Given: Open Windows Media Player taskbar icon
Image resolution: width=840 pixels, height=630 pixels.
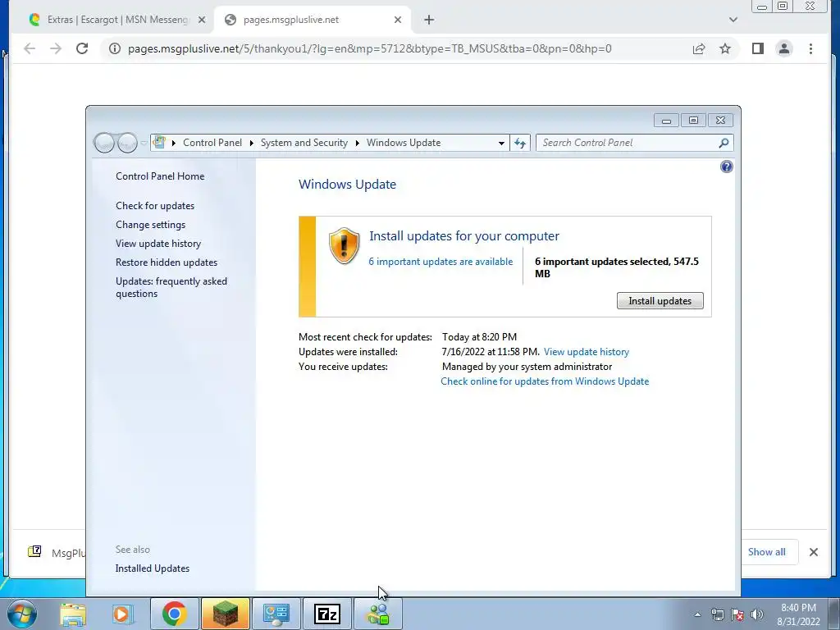Looking at the screenshot, I should [122, 614].
